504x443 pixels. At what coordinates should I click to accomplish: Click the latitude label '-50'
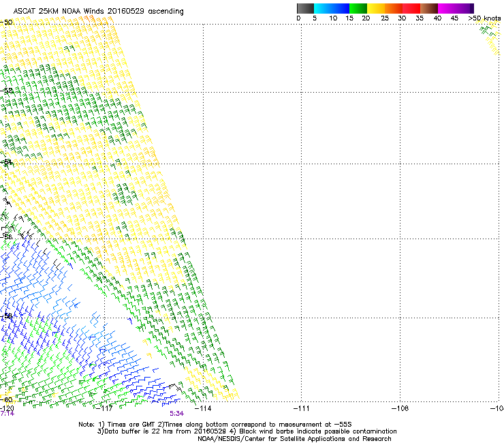6,22
